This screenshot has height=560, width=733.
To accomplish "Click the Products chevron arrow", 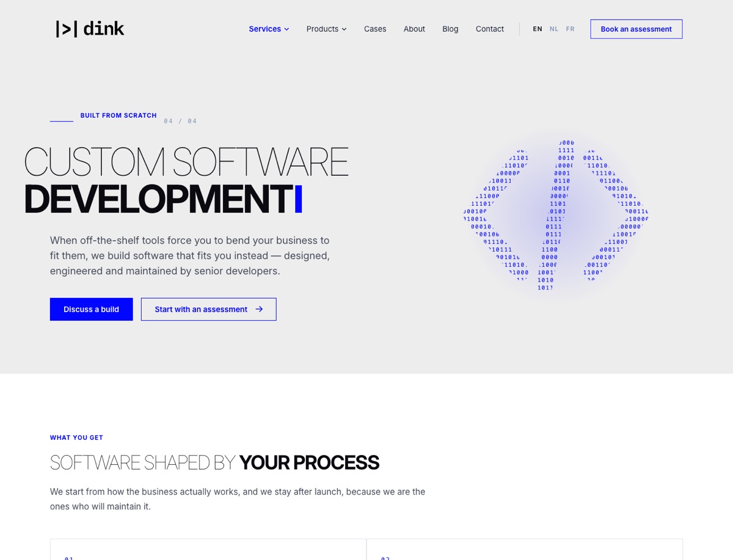I will coord(344,29).
